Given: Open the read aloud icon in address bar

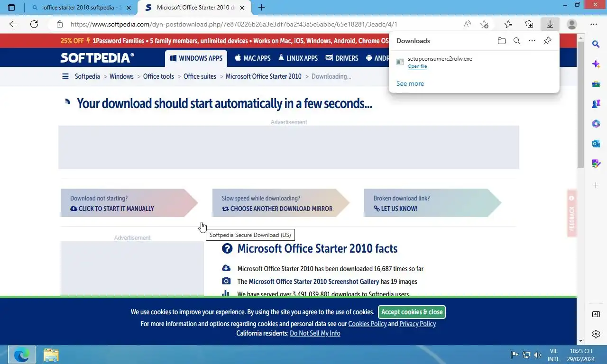Looking at the screenshot, I should [x=467, y=24].
